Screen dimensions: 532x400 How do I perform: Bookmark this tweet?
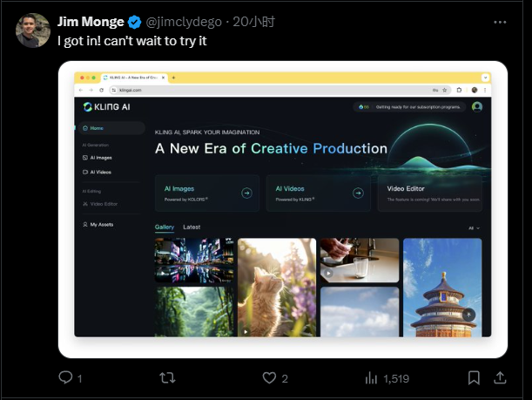(474, 377)
